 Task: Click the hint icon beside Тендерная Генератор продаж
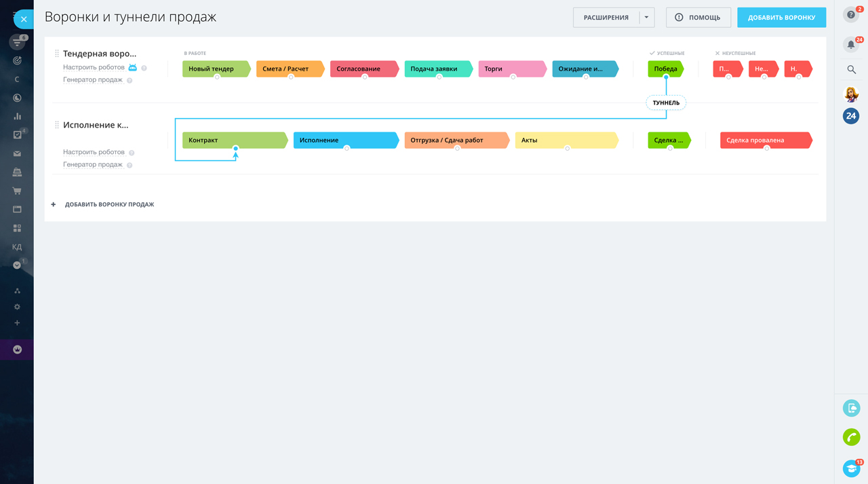pyautogui.click(x=130, y=80)
